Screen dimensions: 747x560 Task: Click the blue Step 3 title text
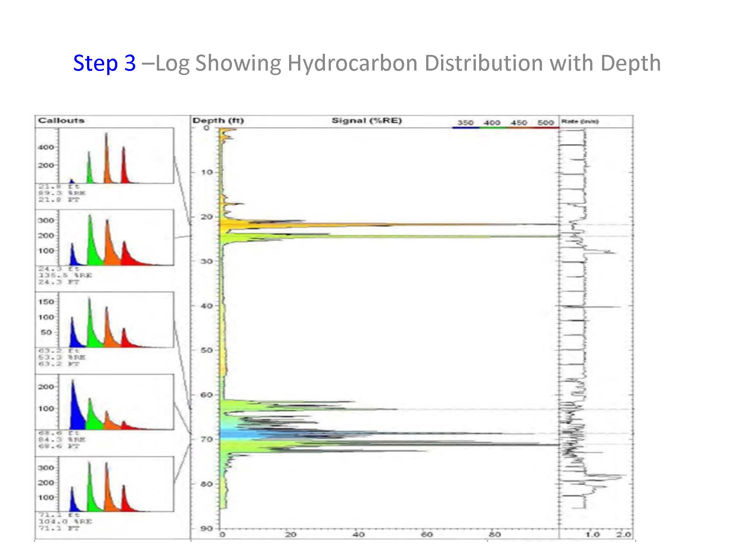104,63
